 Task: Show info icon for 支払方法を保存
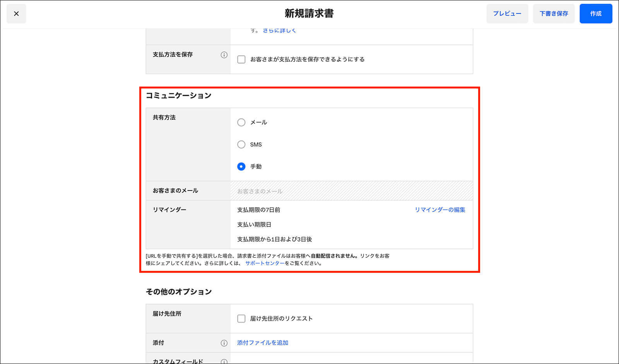pos(224,55)
